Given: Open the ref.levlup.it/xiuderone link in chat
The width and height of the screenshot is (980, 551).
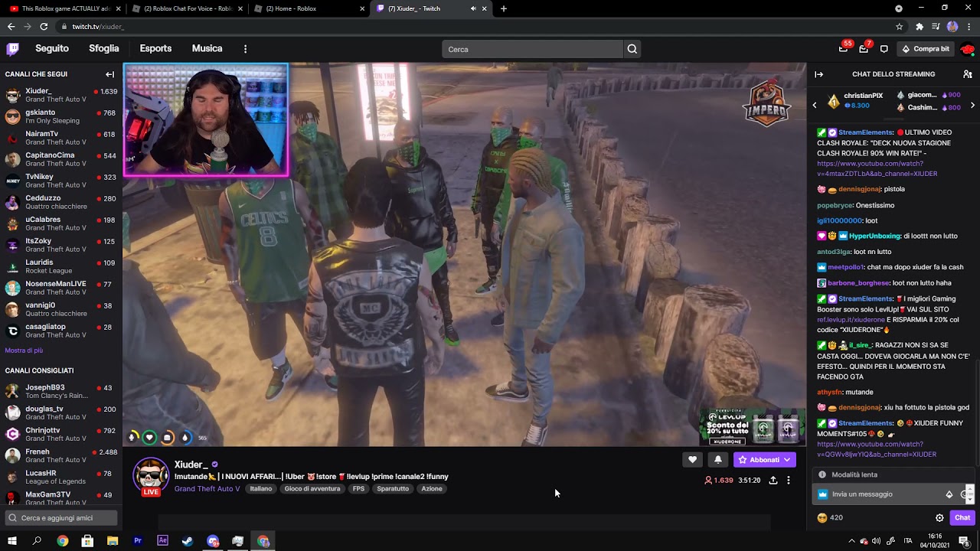Looking at the screenshot, I should pyautogui.click(x=851, y=320).
